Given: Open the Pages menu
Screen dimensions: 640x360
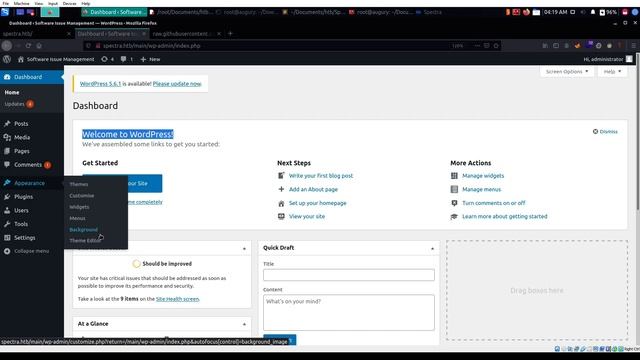Looking at the screenshot, I should 22,151.
